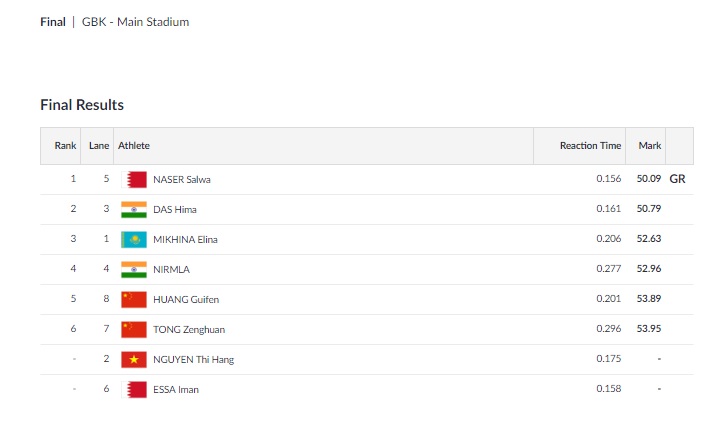Click GBK - Main Stadium venue text

tap(136, 22)
